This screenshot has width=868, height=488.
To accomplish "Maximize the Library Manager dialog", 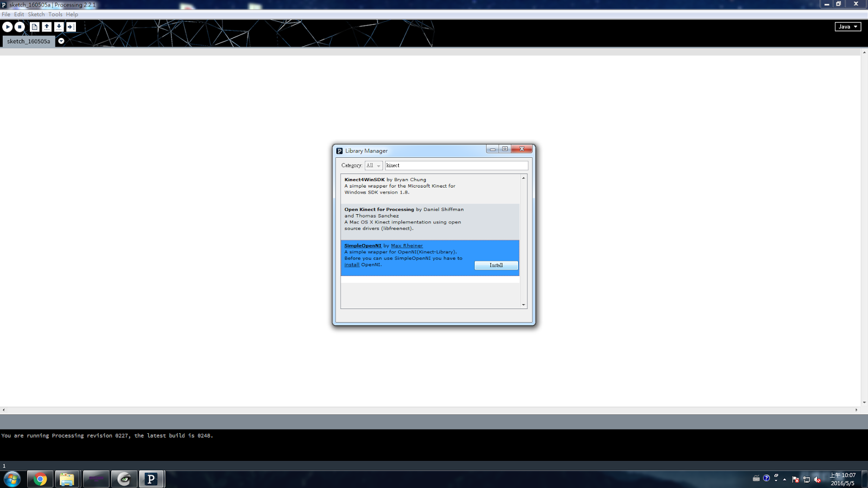I will click(505, 149).
